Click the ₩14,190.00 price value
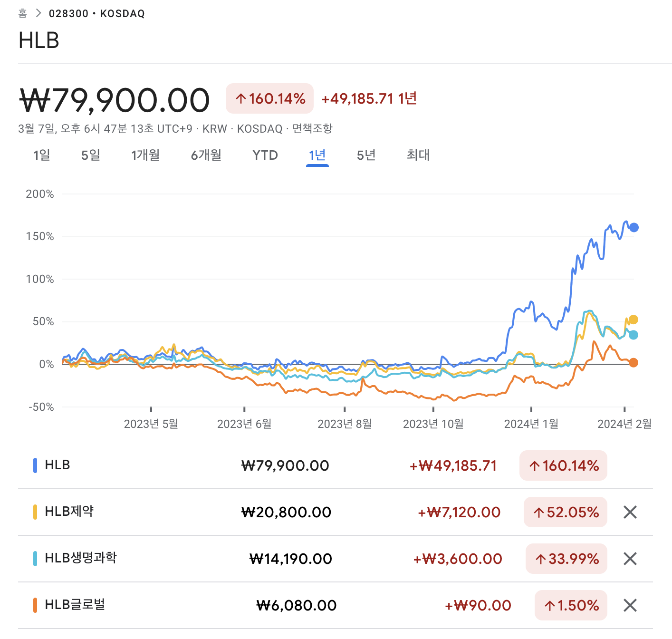672x639 pixels. (290, 559)
